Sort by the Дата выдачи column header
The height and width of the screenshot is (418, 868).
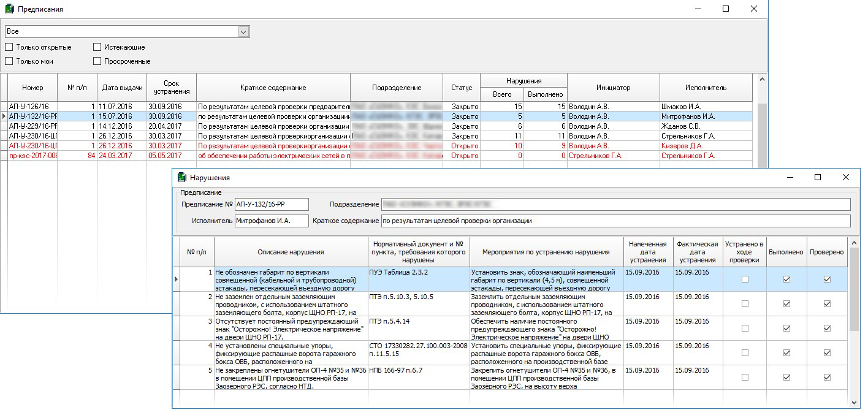tap(122, 88)
